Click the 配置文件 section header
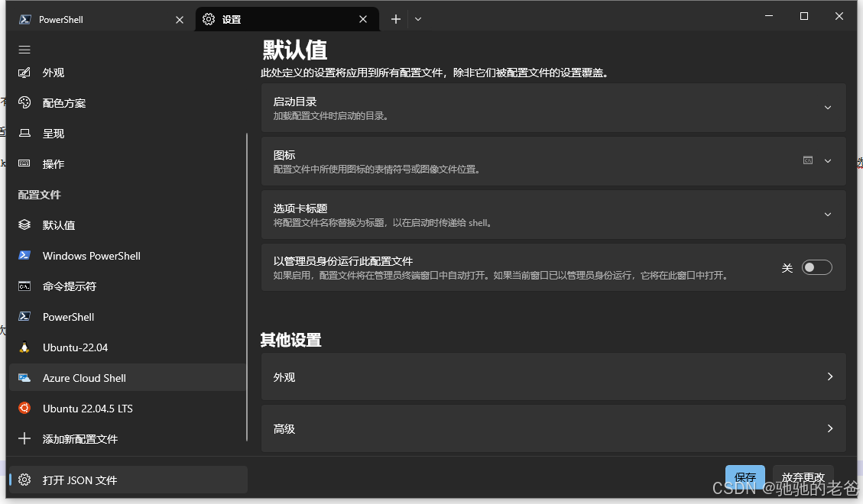 pos(39,195)
